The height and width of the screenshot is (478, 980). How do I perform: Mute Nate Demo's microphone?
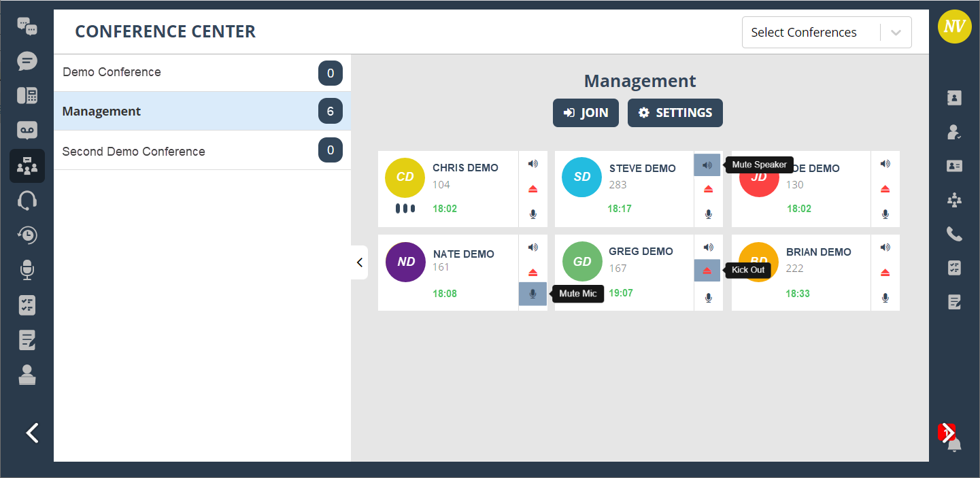533,294
